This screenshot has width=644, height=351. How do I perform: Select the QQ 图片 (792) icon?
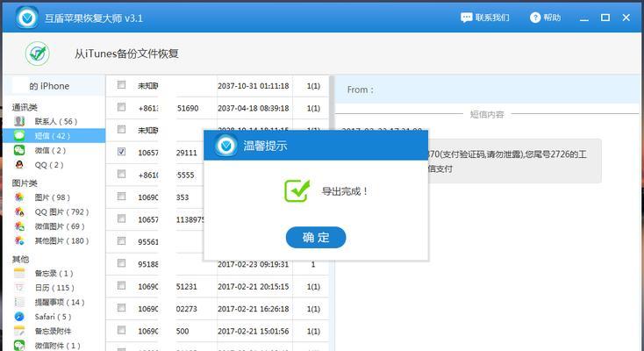coord(19,211)
